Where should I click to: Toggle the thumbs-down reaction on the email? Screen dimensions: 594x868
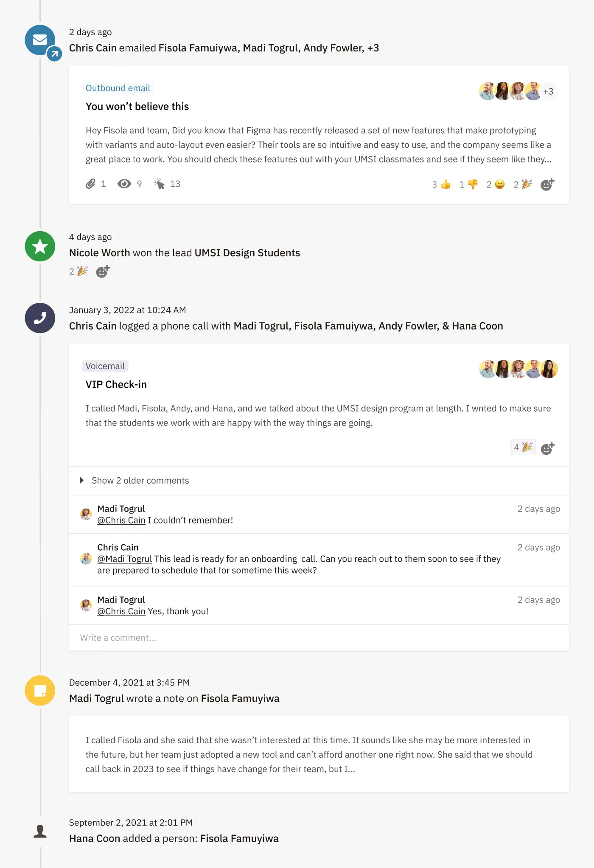468,184
